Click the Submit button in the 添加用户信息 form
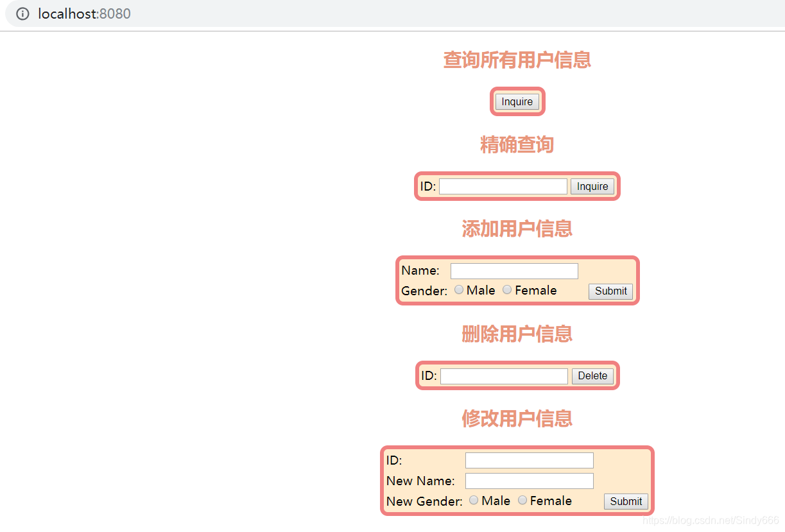785x532 pixels. (610, 291)
